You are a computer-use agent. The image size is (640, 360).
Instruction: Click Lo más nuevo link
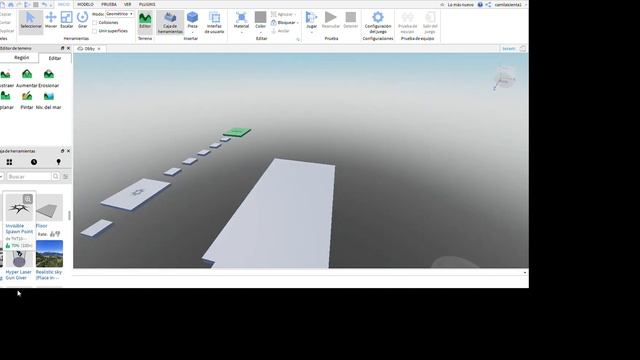pyautogui.click(x=460, y=5)
